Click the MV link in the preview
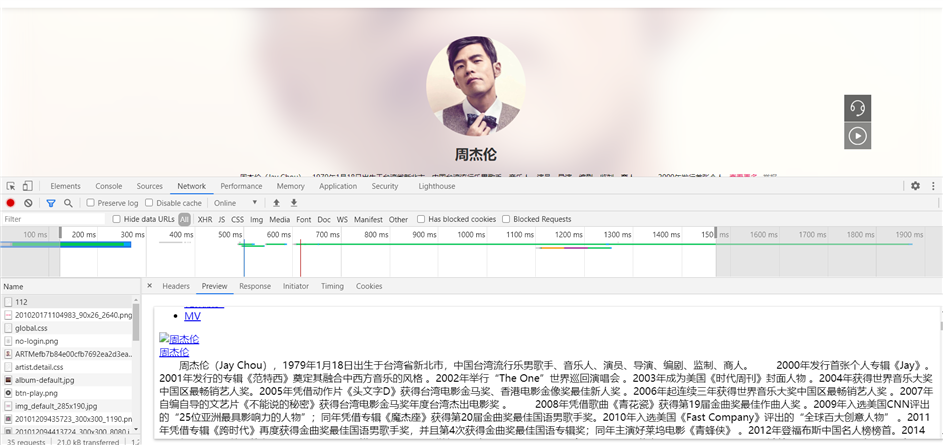The width and height of the screenshot is (943, 445). click(192, 316)
